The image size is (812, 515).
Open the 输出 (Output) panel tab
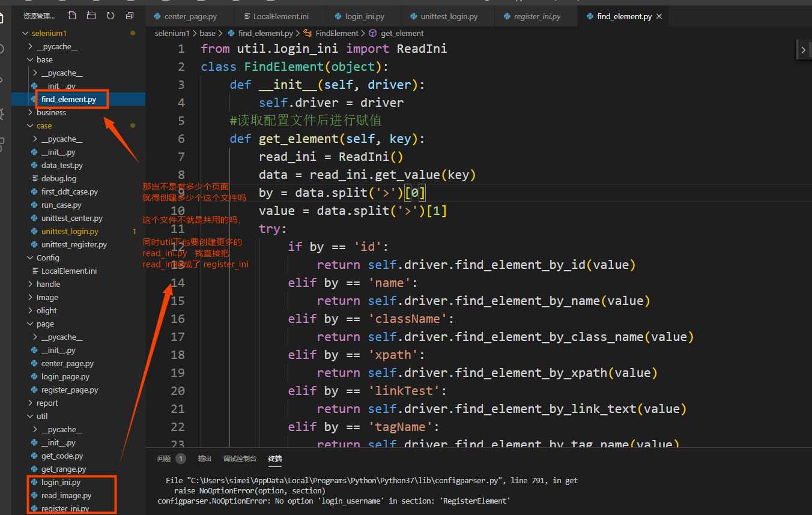click(x=205, y=459)
